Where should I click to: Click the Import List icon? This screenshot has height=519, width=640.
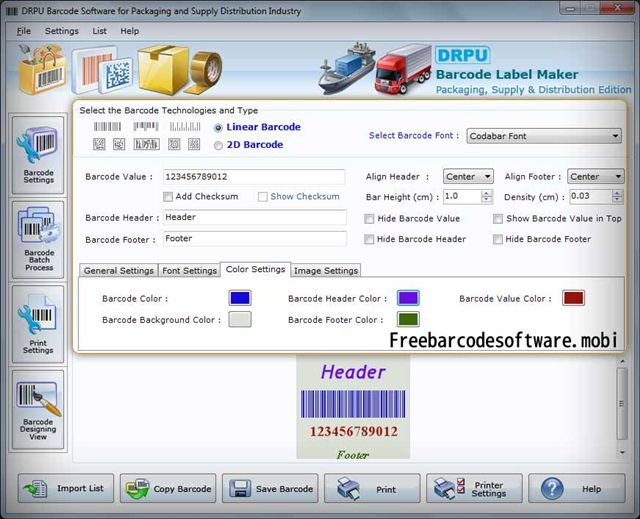point(36,488)
